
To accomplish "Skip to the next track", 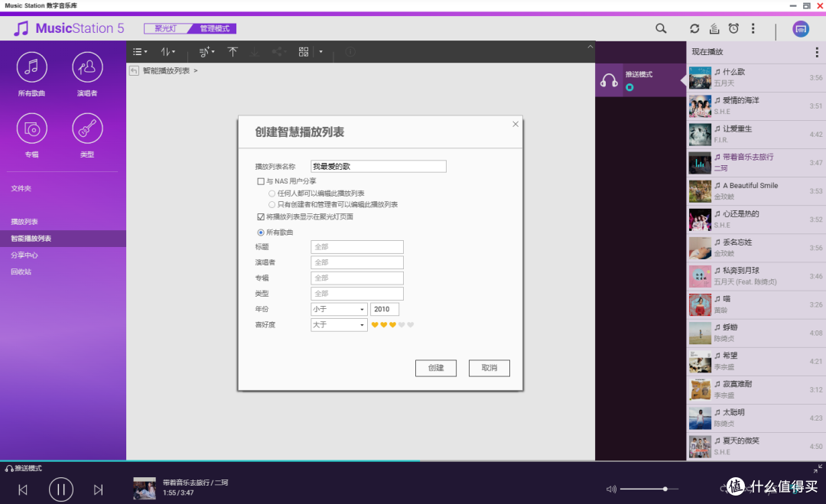I will click(x=98, y=489).
